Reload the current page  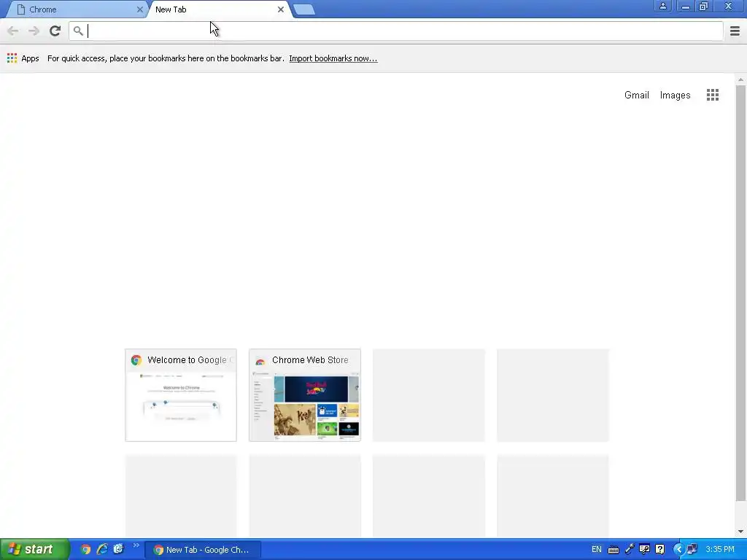click(55, 31)
